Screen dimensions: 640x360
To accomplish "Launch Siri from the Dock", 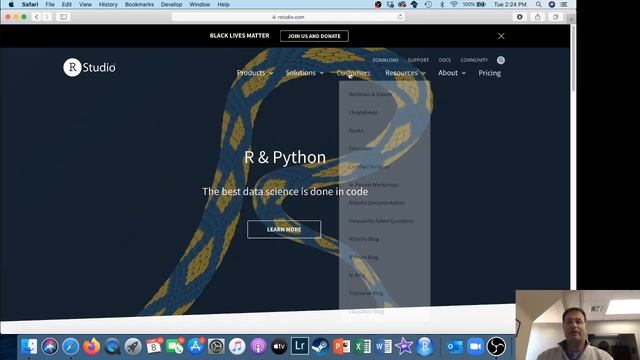I will point(50,347).
